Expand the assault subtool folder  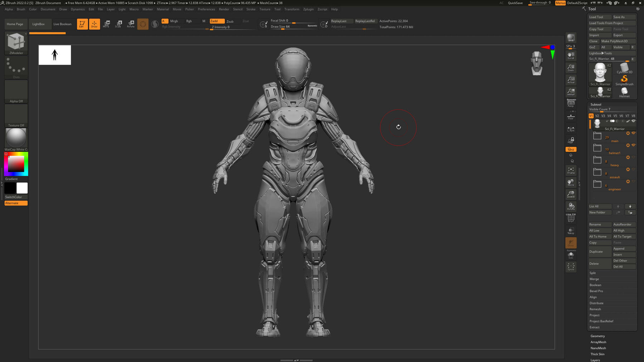pos(597,172)
